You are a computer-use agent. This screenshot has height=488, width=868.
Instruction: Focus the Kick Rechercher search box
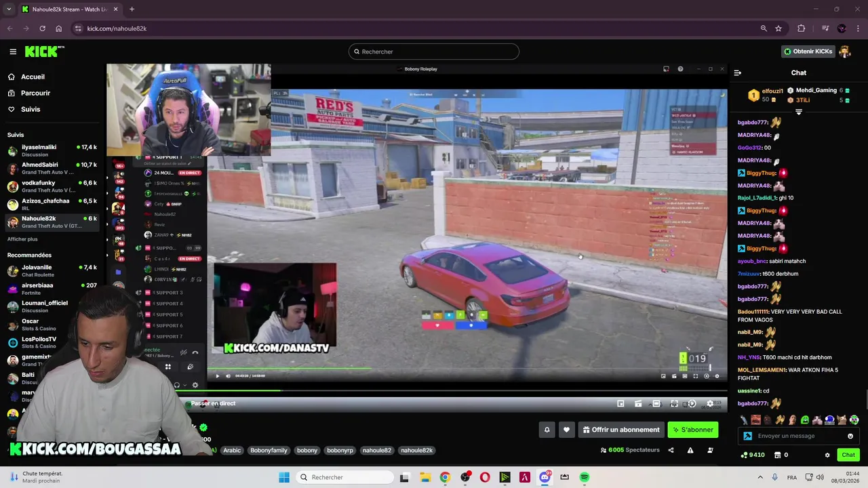[434, 52]
